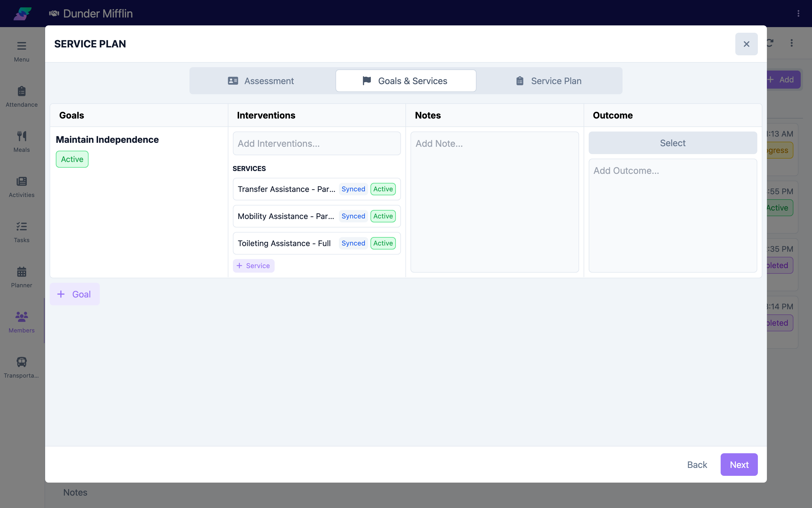Click the Add Note text area

tap(495, 202)
